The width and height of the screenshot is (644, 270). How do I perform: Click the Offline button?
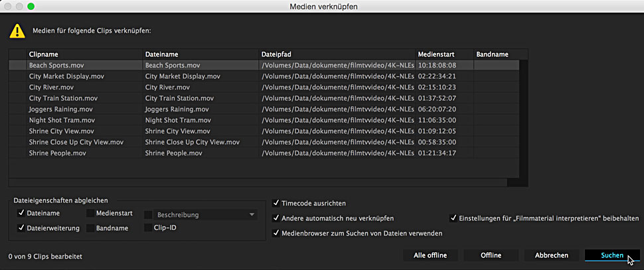coord(491,255)
